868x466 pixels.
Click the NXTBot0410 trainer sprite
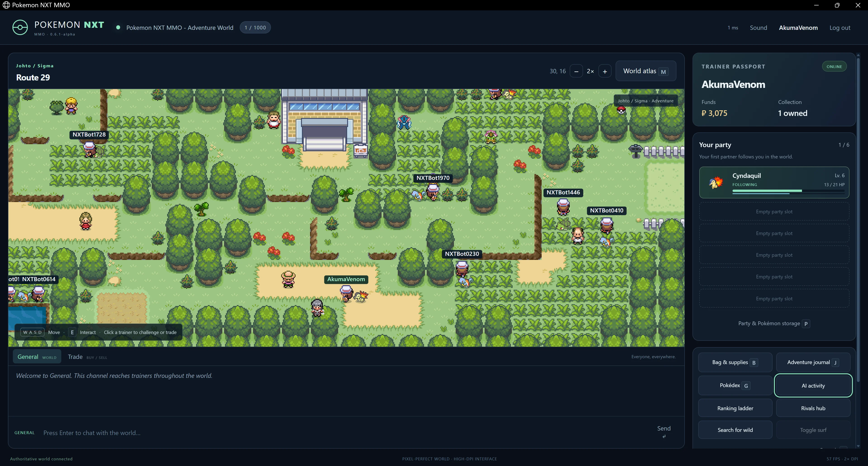pyautogui.click(x=607, y=225)
